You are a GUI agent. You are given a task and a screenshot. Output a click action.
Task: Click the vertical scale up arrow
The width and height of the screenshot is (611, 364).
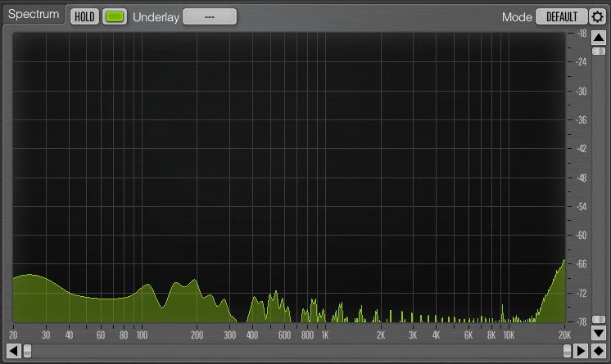point(599,38)
